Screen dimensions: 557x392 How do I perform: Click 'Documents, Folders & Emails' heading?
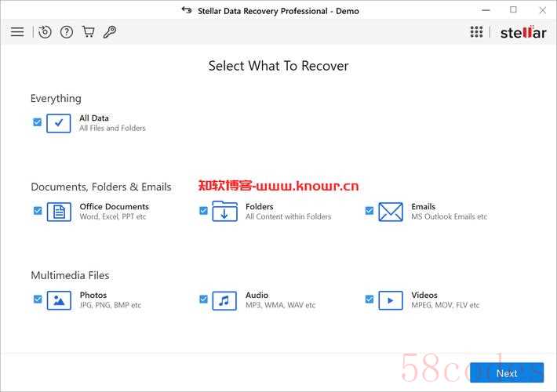pyautogui.click(x=101, y=187)
